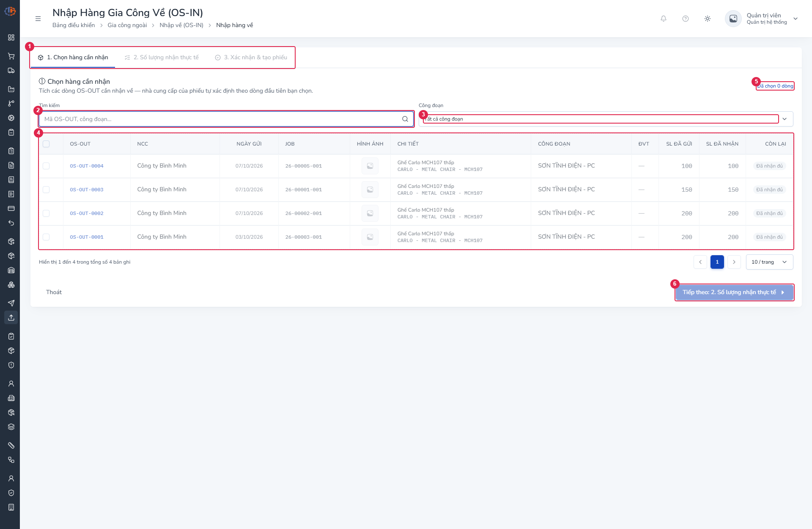Viewport: 812px width, 529px height.
Task: Check the row checkbox for OS-OUT-0003
Action: coord(46,190)
